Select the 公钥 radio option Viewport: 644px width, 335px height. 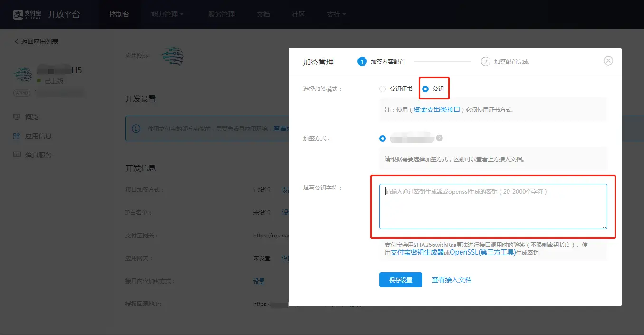(425, 89)
